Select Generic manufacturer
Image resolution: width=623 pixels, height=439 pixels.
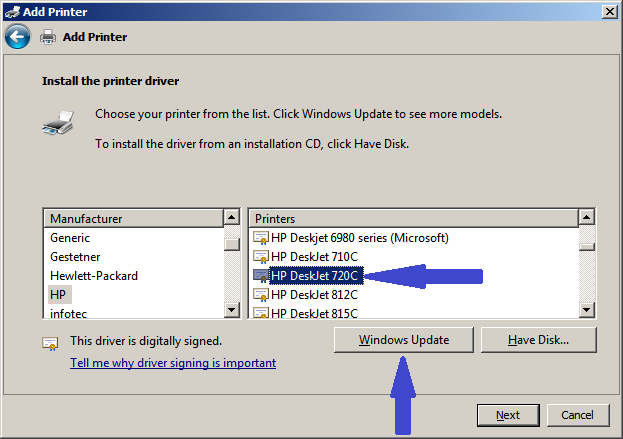coord(70,238)
